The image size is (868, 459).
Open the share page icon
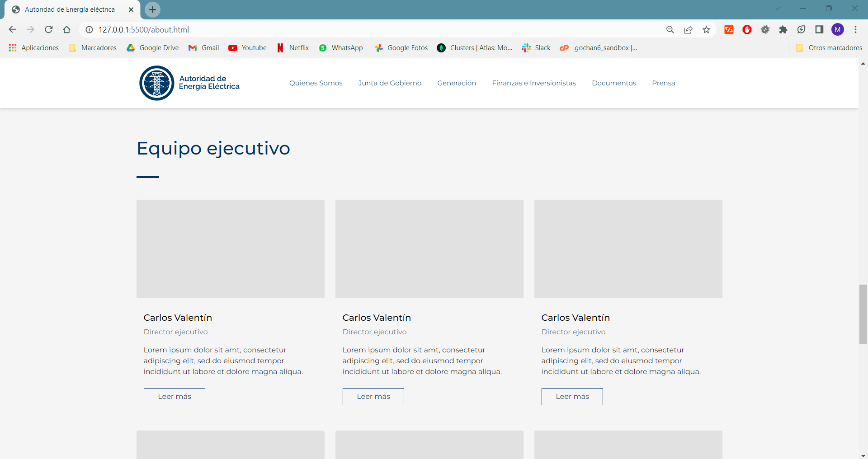coord(688,30)
